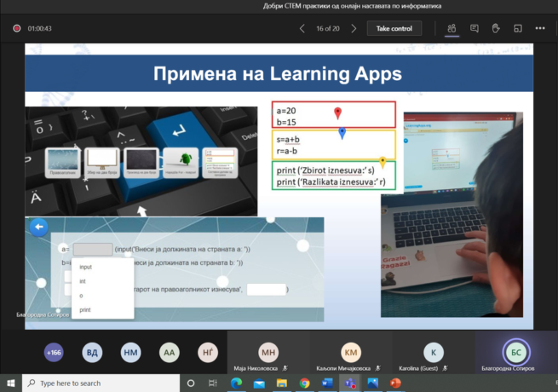Open Task View in the taskbar
Viewport: 558px width, 392px height.
212,383
